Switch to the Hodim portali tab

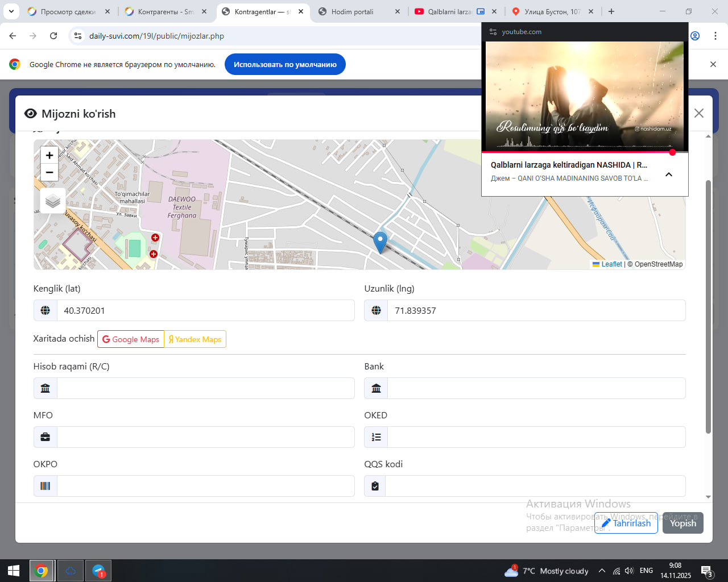click(x=352, y=11)
